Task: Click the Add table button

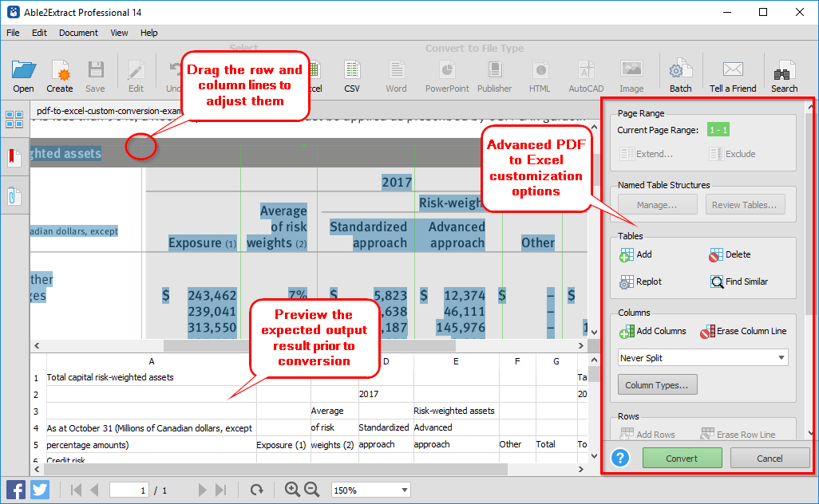Action: tap(635, 254)
